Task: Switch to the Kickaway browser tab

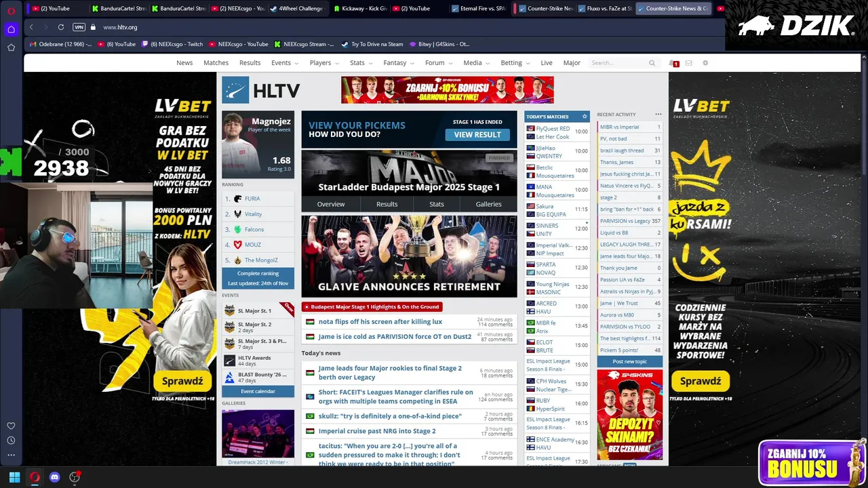Action: (x=359, y=9)
